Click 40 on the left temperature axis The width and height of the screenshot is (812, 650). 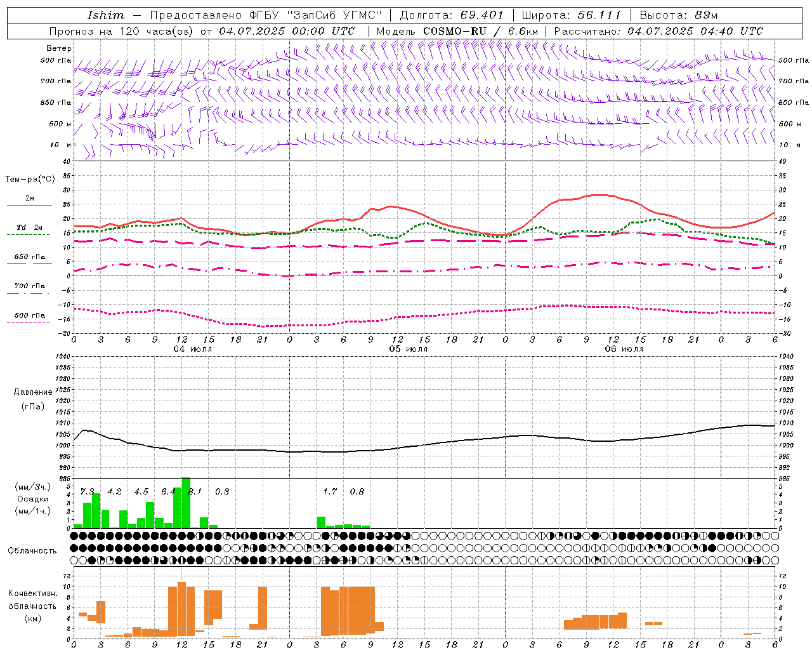pos(66,161)
